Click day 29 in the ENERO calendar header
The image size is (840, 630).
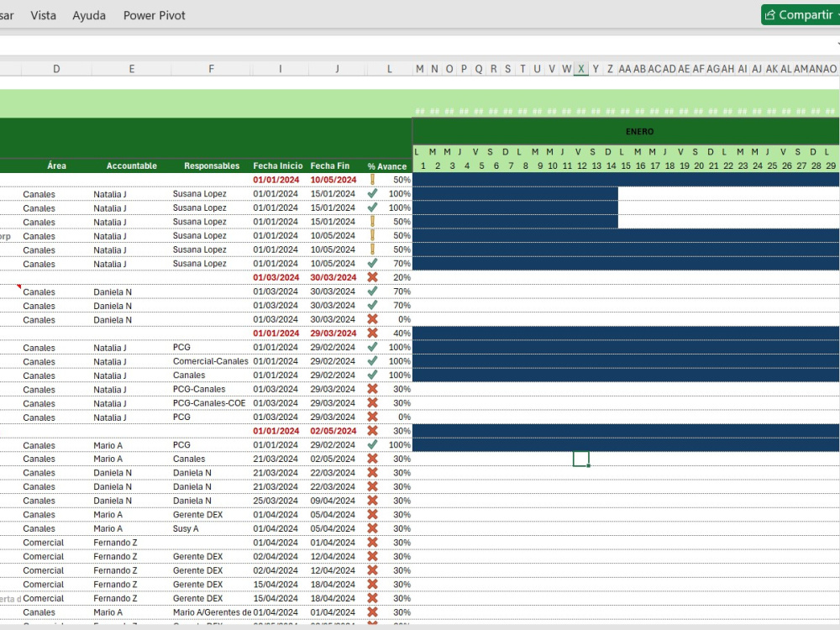coord(831,166)
